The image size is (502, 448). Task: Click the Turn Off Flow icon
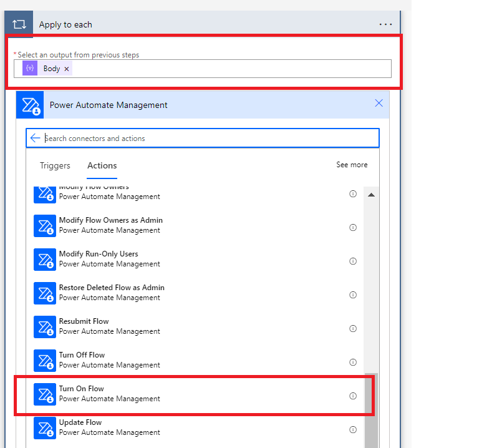45,361
